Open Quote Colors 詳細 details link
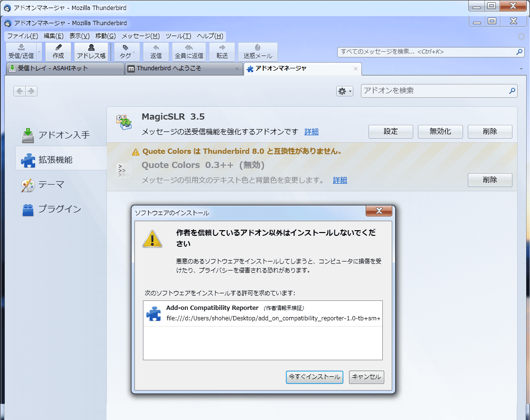530x420 pixels. coord(340,180)
